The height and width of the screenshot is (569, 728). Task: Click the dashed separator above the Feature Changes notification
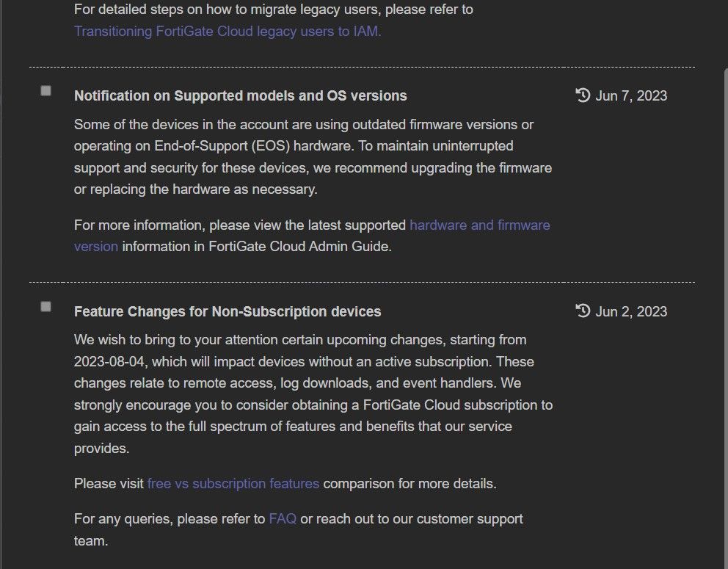[362, 282]
